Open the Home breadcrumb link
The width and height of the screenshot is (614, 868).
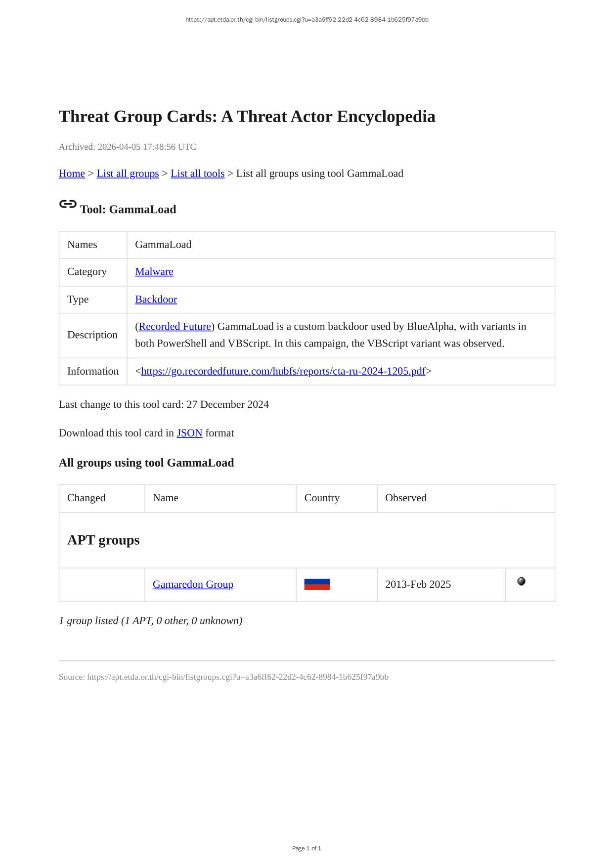pos(72,174)
